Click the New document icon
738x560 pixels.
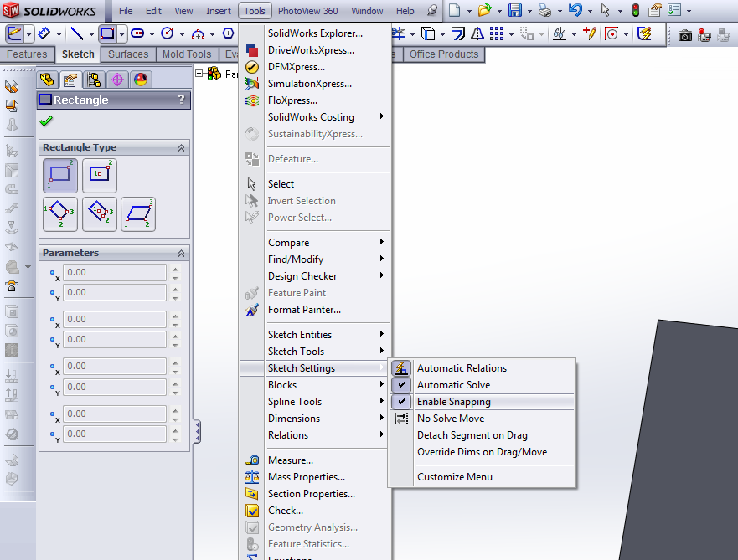(x=454, y=10)
